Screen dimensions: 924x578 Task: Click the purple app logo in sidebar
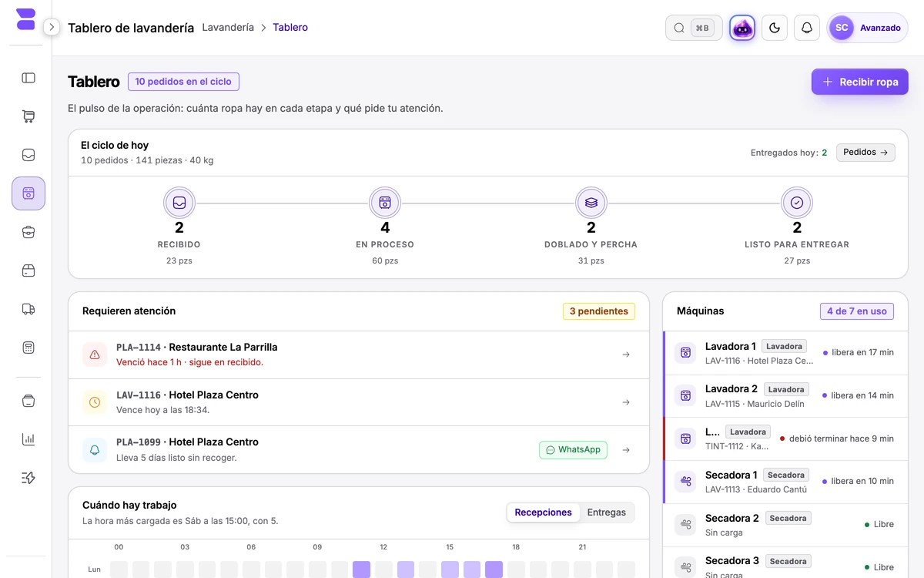pyautogui.click(x=26, y=19)
